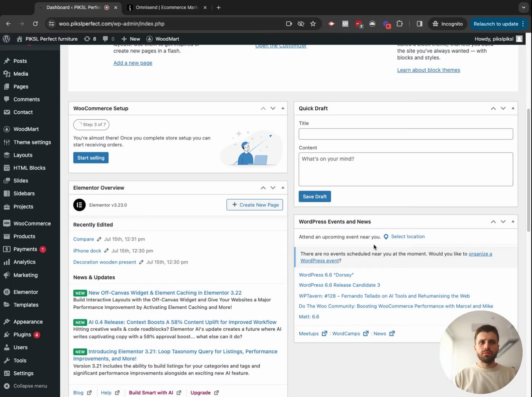The width and height of the screenshot is (532, 397).
Task: Toggle Elementor Overview panel collapse
Action: pos(283,188)
